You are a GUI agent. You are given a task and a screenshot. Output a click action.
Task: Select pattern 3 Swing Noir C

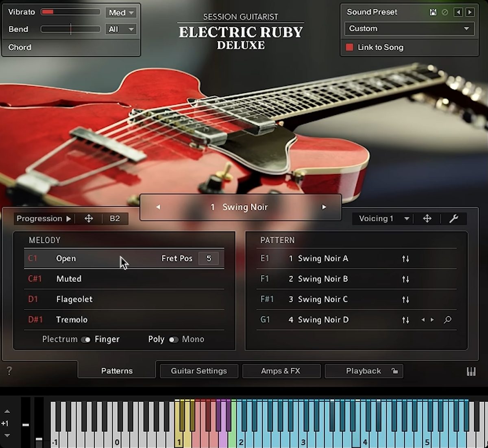[x=356, y=299]
